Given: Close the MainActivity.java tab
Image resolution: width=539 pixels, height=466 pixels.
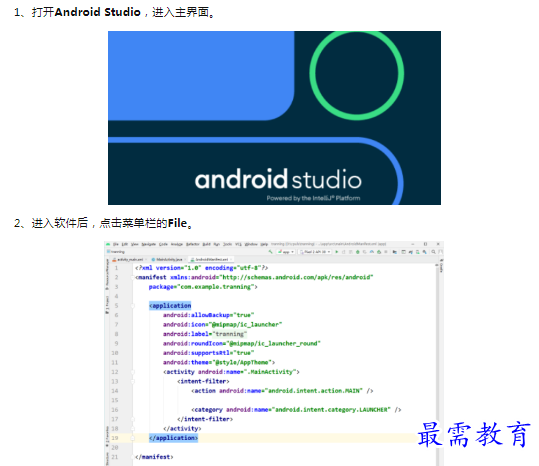Looking at the screenshot, I should tap(185, 259).
